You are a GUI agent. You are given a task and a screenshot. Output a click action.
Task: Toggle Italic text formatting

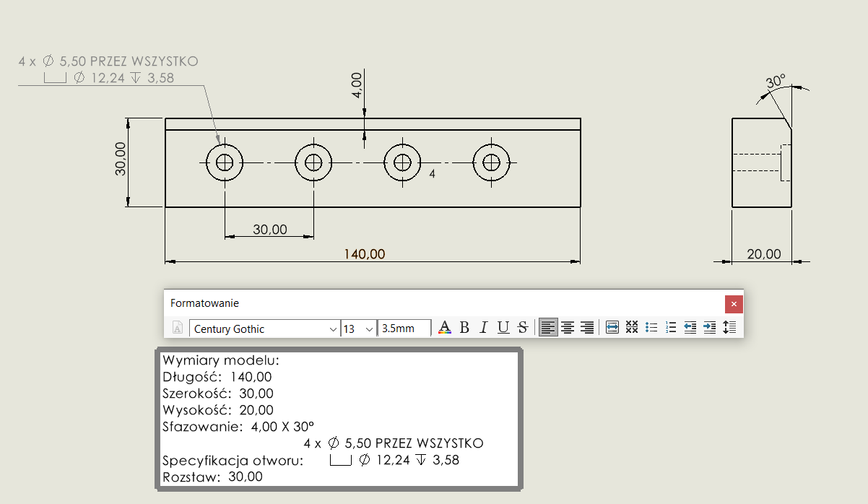coord(484,328)
